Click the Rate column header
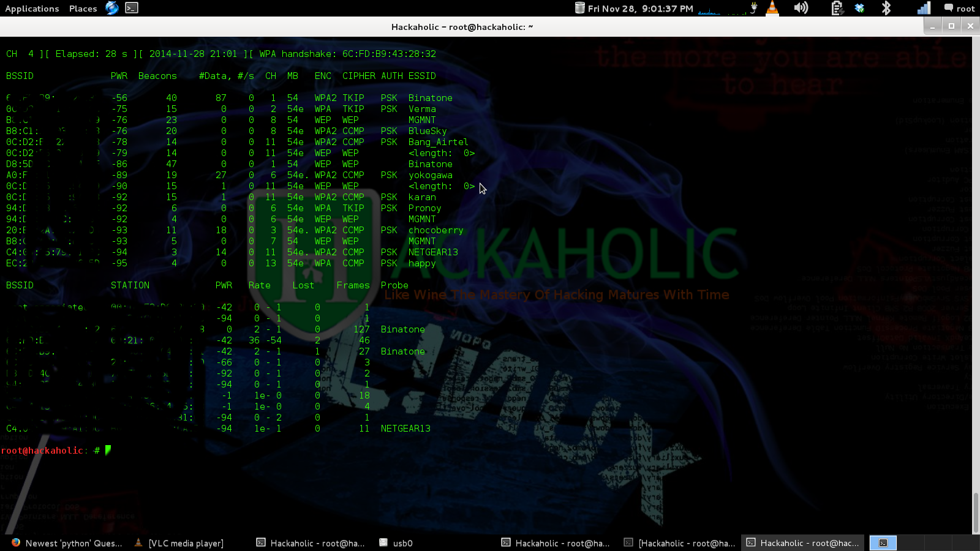 259,285
